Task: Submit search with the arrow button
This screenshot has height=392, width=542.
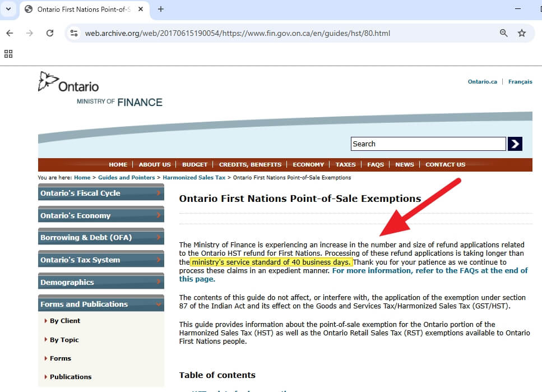Action: (515, 144)
